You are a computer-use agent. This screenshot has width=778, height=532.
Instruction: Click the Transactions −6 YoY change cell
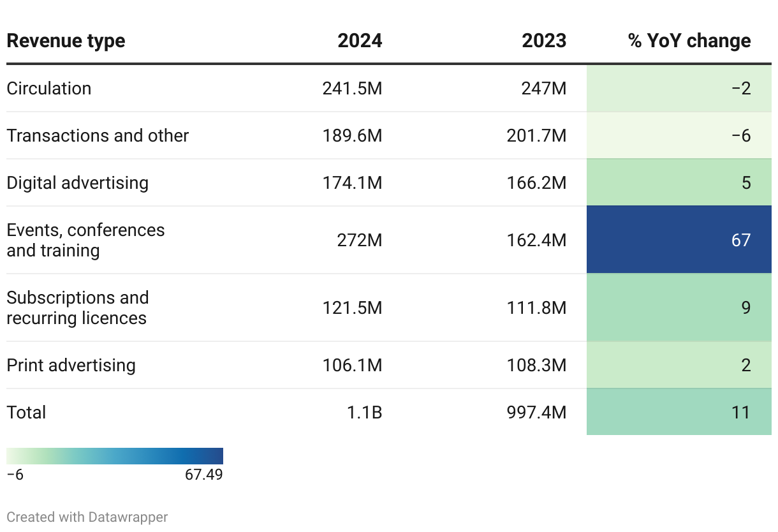click(x=679, y=135)
